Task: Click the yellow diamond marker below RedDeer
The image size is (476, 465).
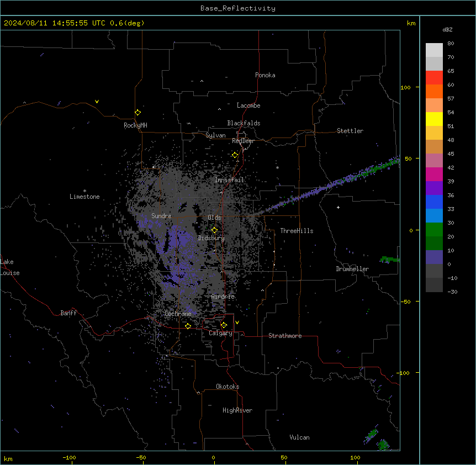Action: pos(235,155)
